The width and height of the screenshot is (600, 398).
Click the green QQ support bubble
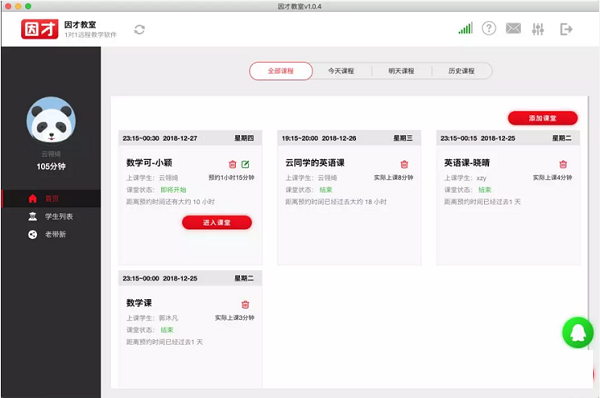pyautogui.click(x=578, y=333)
